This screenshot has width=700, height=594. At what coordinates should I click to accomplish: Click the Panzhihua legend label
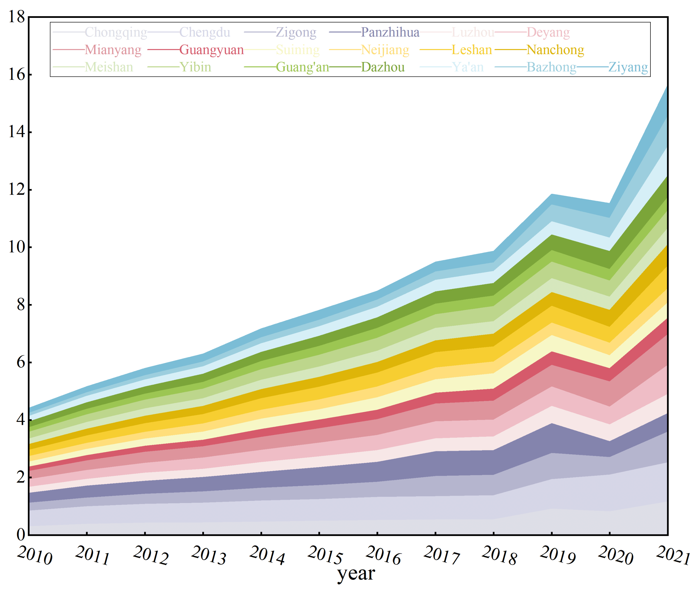click(390, 32)
